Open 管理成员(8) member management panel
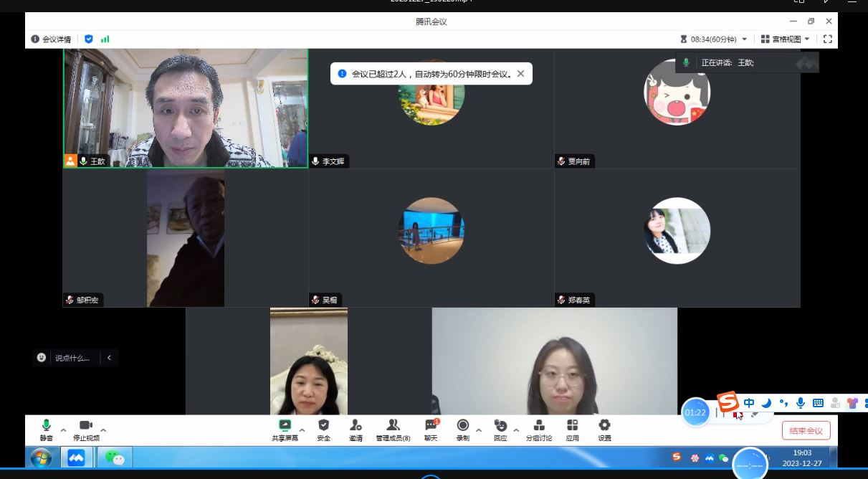Viewport: 868px width, 479px height. tap(393, 430)
